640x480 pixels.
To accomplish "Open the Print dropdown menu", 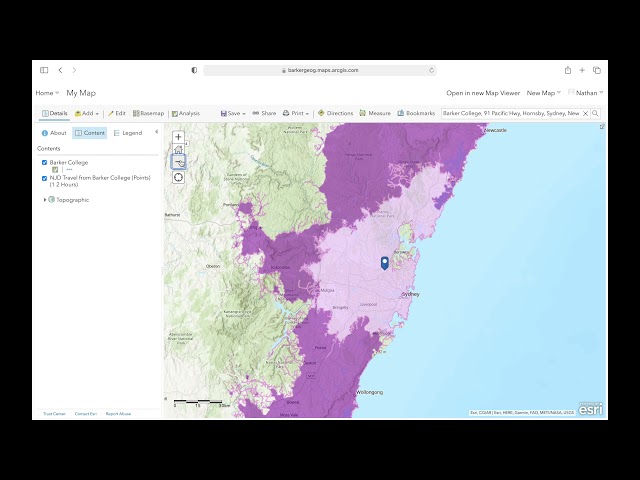I will [296, 113].
